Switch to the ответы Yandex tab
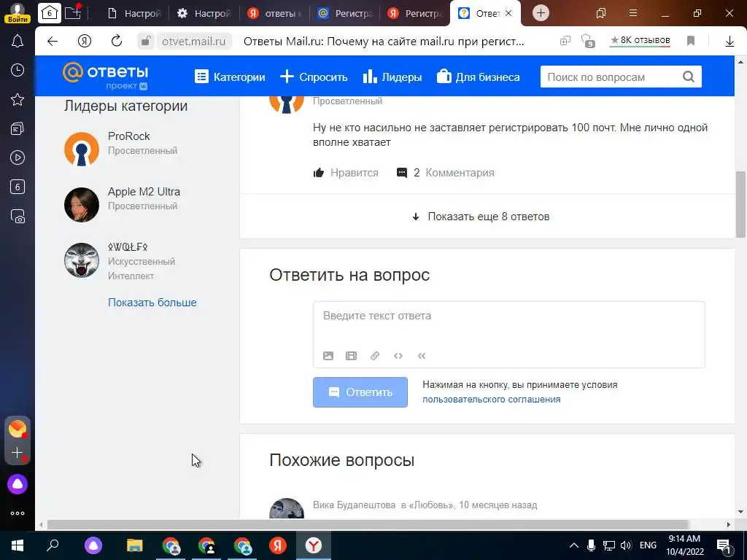747x560 pixels. point(274,13)
